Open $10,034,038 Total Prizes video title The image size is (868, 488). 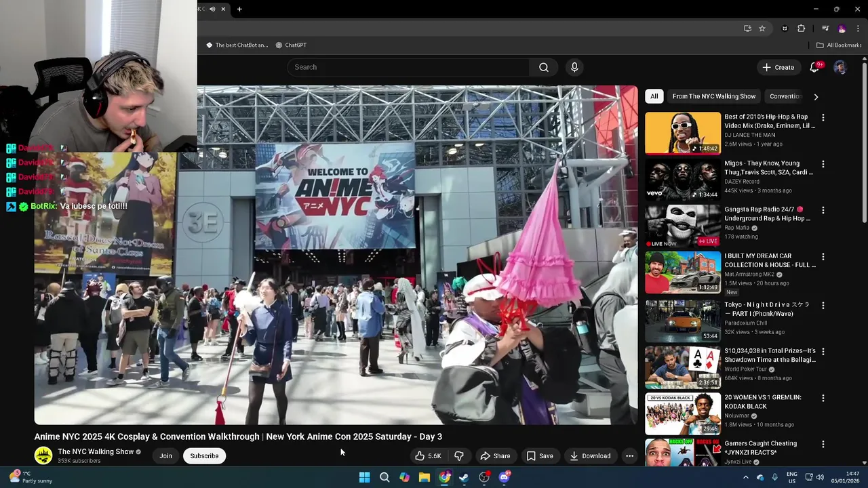[x=770, y=355]
